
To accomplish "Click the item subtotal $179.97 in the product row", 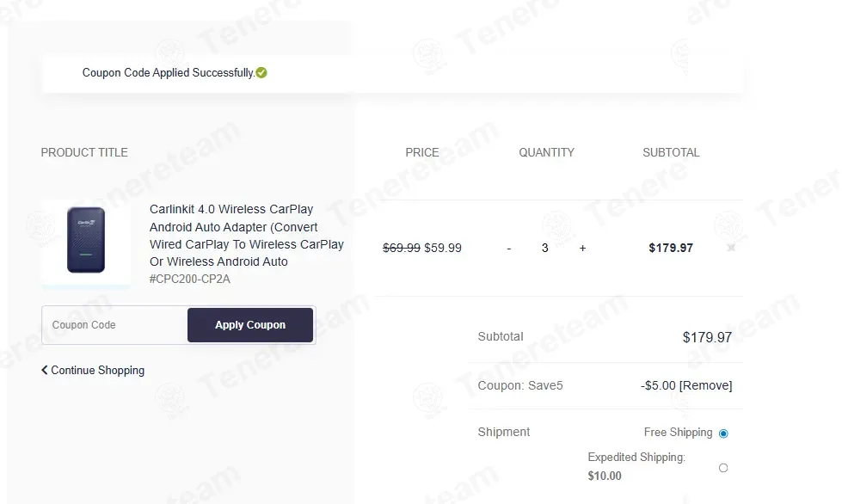I will tap(671, 248).
